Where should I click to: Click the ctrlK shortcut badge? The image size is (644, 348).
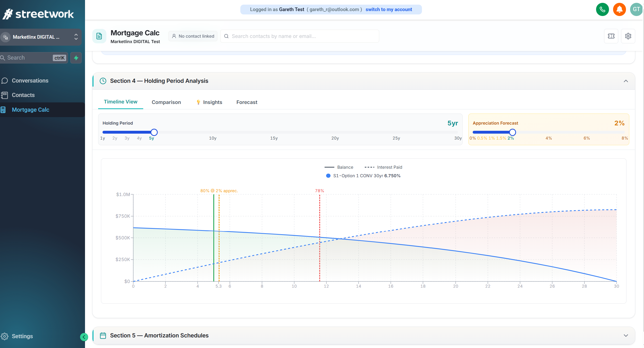[x=60, y=58]
